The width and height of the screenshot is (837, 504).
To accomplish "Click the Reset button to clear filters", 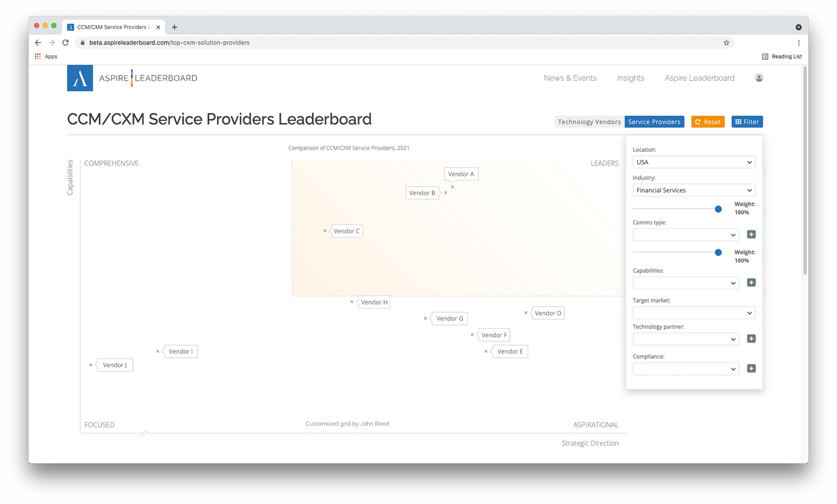I will 708,121.
